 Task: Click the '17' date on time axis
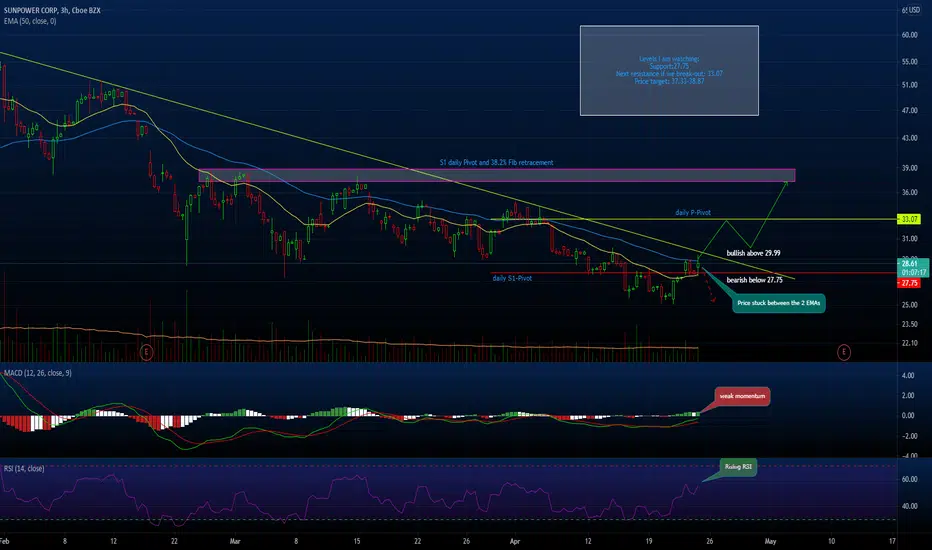click(892, 541)
